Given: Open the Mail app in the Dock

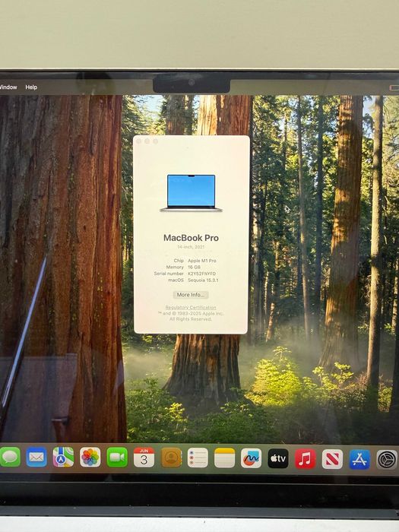Looking at the screenshot, I should click(36, 457).
